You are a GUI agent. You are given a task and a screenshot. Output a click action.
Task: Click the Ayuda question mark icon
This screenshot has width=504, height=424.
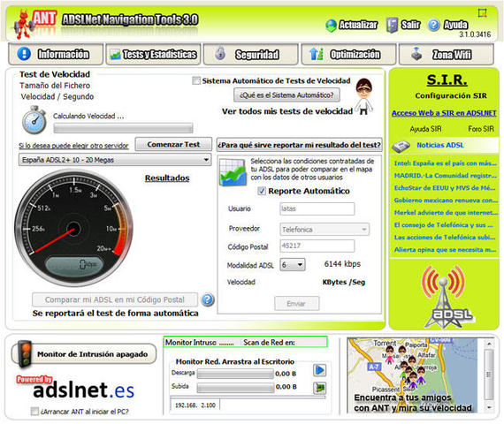[433, 25]
